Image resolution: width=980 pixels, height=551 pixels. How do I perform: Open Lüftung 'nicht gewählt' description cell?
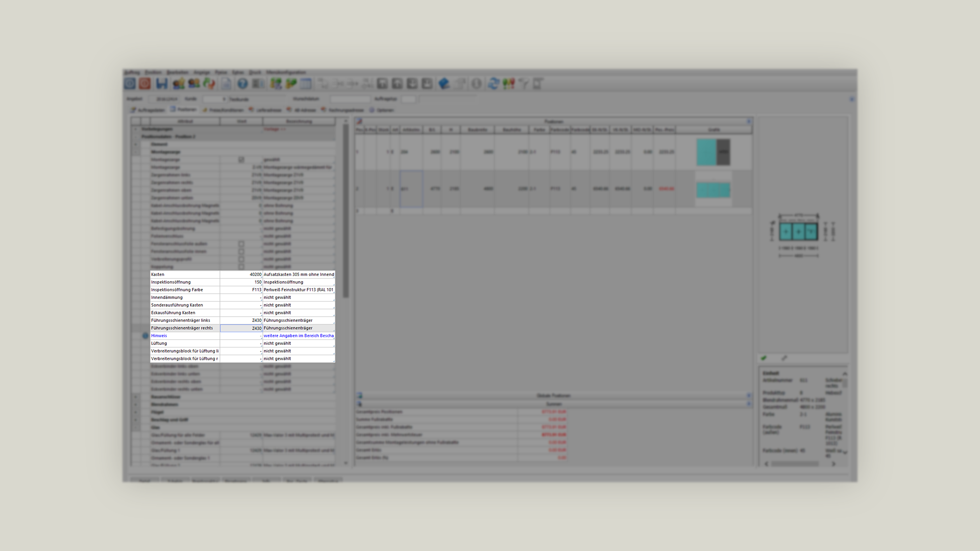pyautogui.click(x=299, y=343)
